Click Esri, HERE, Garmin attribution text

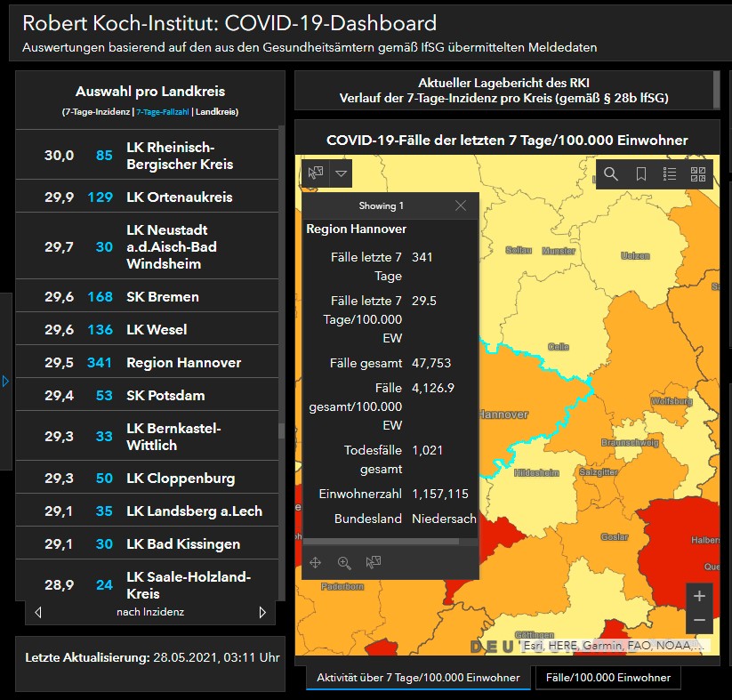click(614, 646)
